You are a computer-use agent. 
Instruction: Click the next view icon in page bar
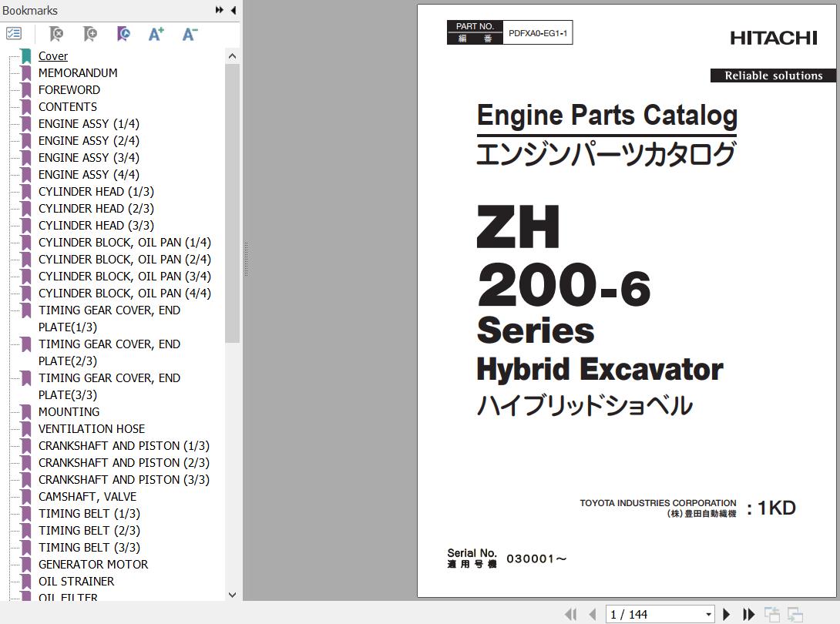click(795, 614)
